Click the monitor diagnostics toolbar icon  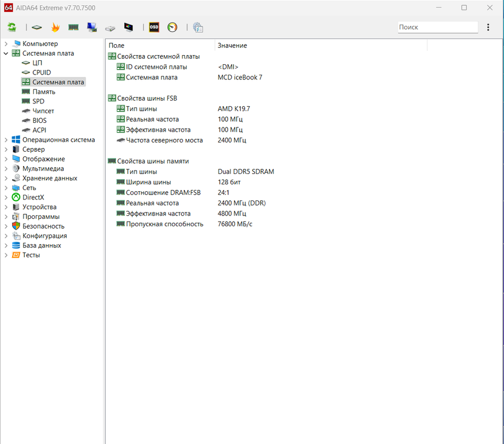tap(128, 27)
